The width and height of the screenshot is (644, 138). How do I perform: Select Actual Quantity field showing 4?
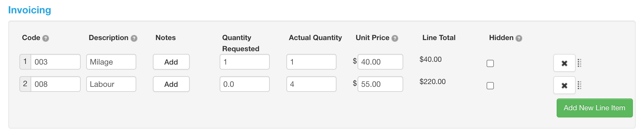point(311,84)
